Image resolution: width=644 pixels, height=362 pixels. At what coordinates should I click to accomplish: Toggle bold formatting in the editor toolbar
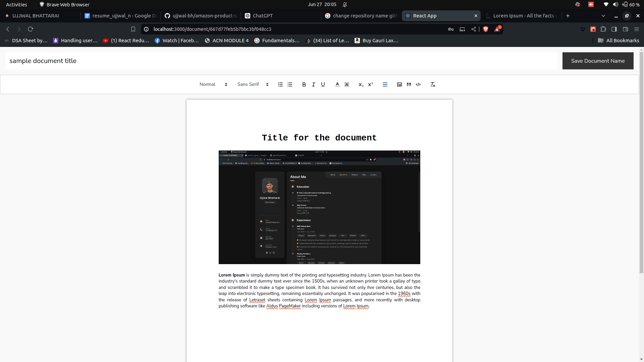point(304,84)
